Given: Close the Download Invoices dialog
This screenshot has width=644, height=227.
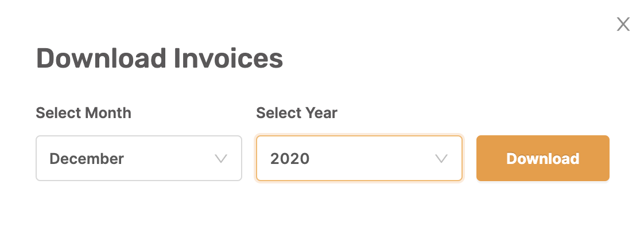Looking at the screenshot, I should 623,25.
